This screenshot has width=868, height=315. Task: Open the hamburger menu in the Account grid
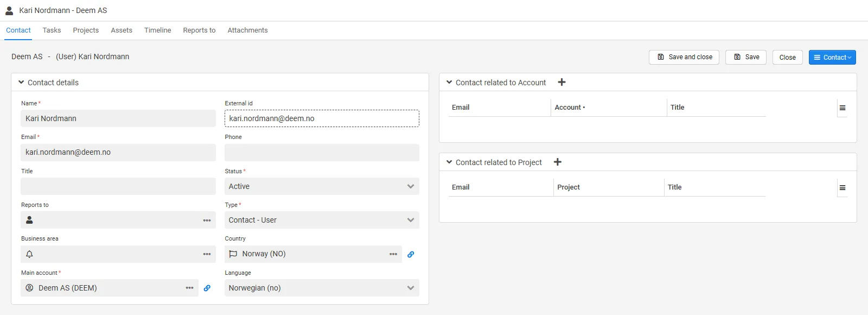(843, 108)
